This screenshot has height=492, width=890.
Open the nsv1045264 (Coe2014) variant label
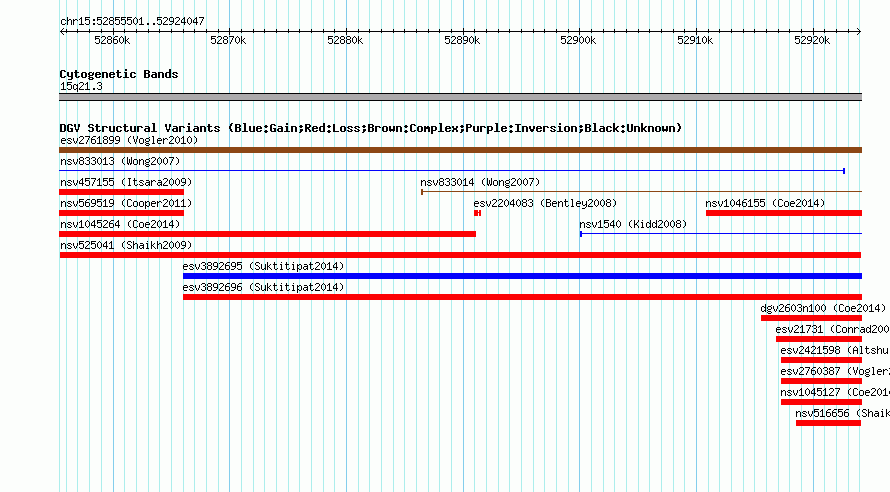pos(120,224)
